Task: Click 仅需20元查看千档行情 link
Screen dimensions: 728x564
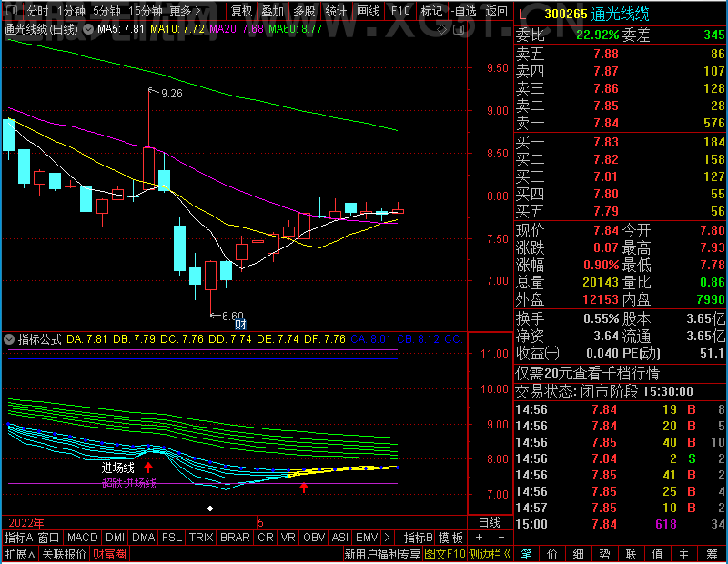Action: tap(587, 373)
